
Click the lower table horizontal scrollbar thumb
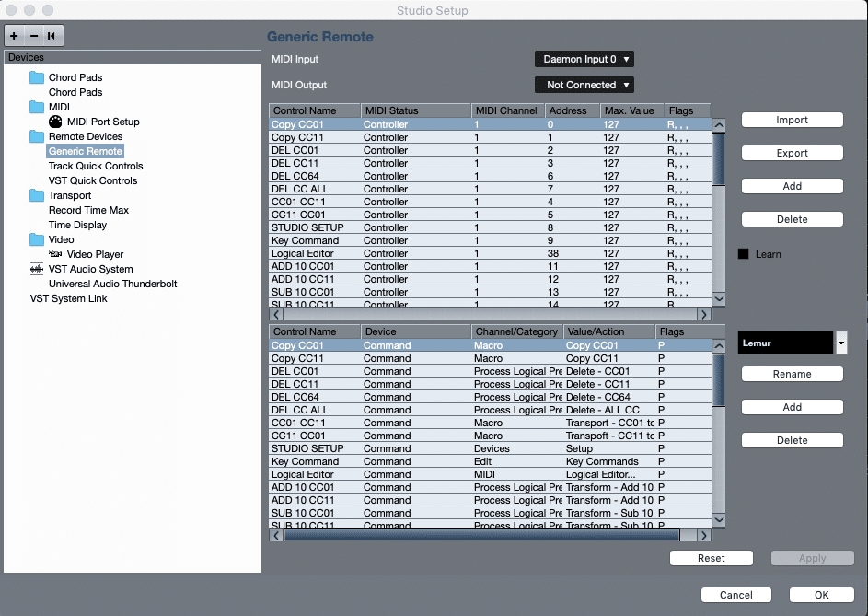pyautogui.click(x=481, y=536)
